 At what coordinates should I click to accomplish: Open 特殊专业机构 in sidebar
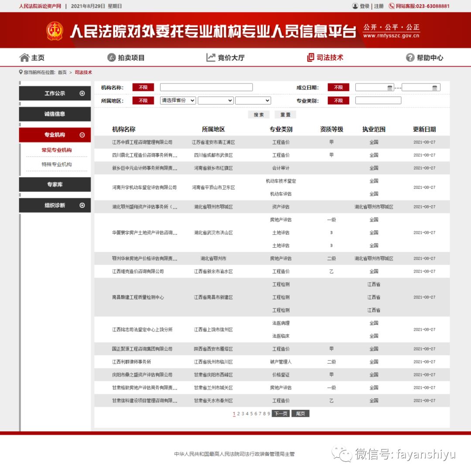[57, 164]
